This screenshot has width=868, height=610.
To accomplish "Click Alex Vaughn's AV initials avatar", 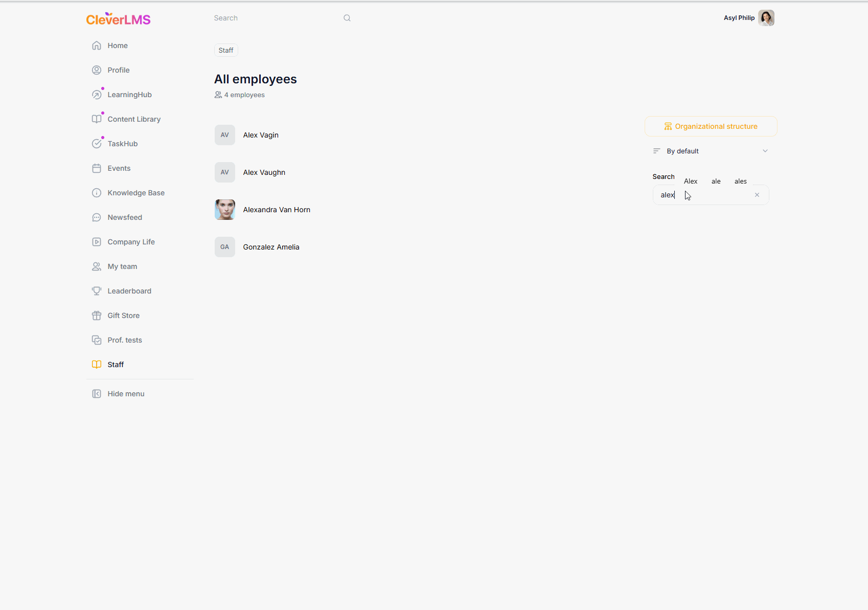I will (225, 172).
